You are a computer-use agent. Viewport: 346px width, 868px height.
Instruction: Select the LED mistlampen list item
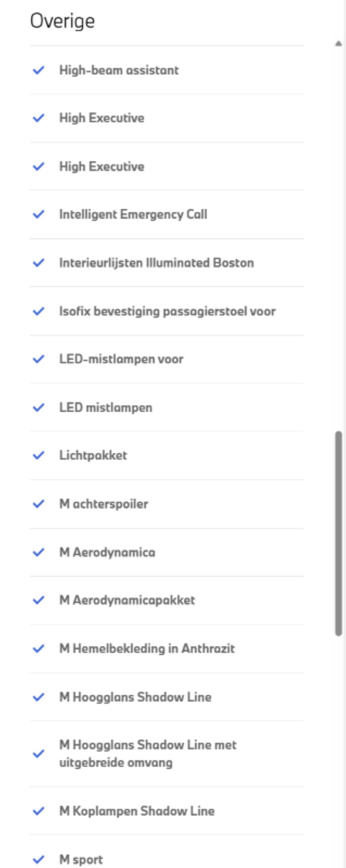(x=106, y=408)
